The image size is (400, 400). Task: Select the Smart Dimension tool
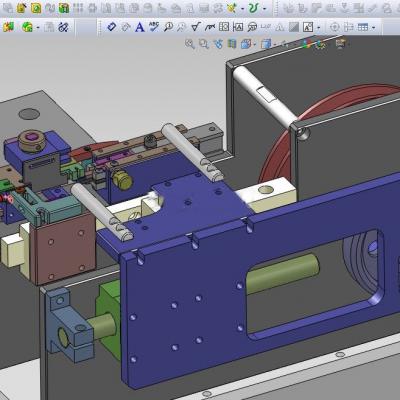[111, 26]
